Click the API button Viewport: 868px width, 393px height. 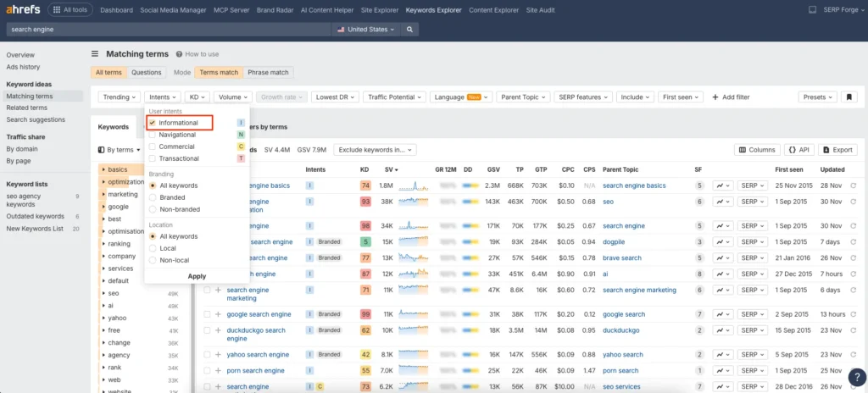pyautogui.click(x=799, y=149)
